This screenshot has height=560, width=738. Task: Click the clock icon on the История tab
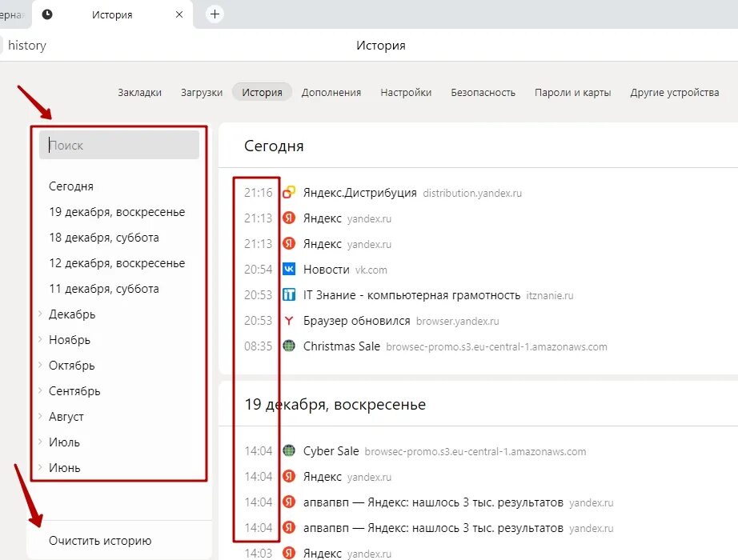(x=47, y=14)
